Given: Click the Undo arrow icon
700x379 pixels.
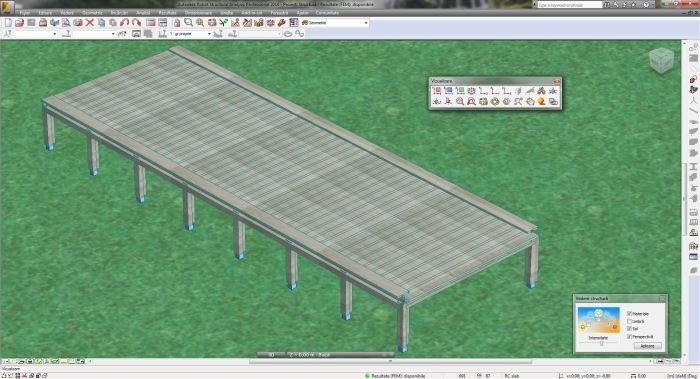Looking at the screenshot, I should point(125,22).
